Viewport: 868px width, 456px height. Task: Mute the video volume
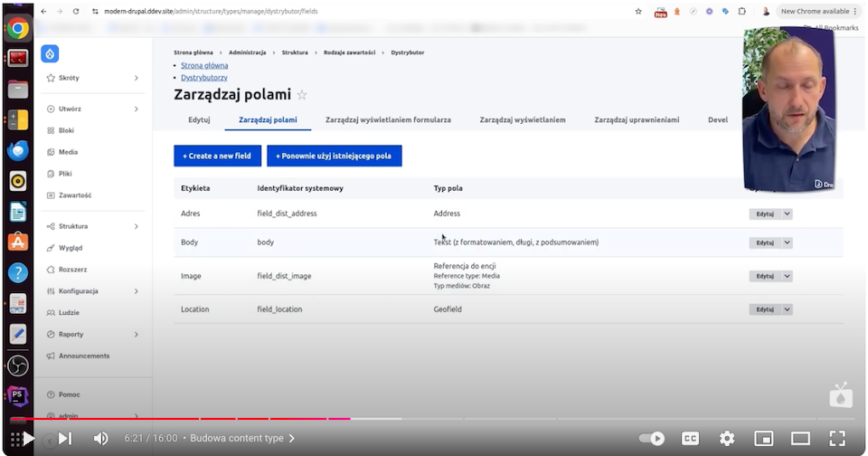pyautogui.click(x=100, y=438)
